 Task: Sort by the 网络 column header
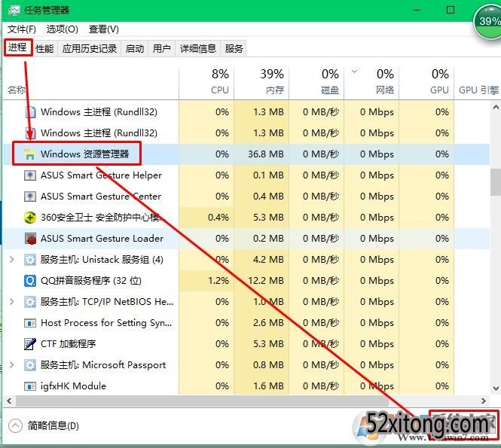click(371, 83)
